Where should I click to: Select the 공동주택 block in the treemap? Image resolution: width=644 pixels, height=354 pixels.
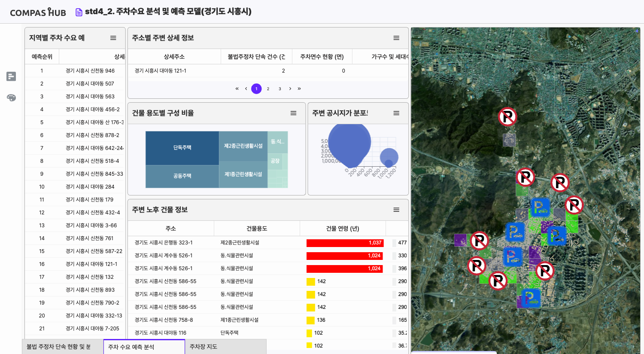tap(182, 176)
